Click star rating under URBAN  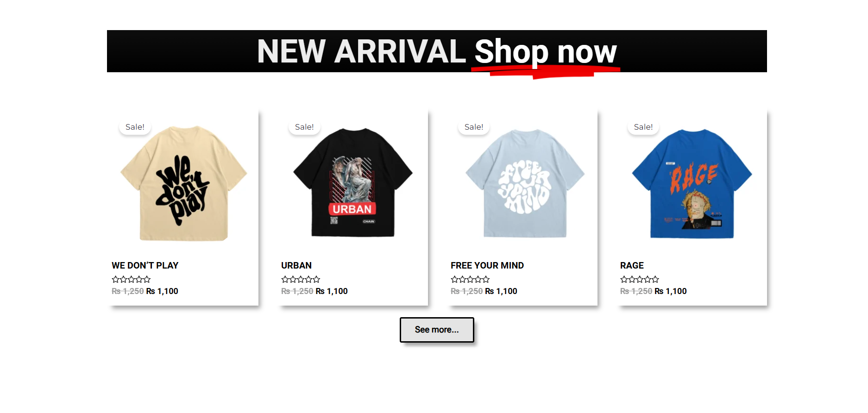pyautogui.click(x=301, y=279)
